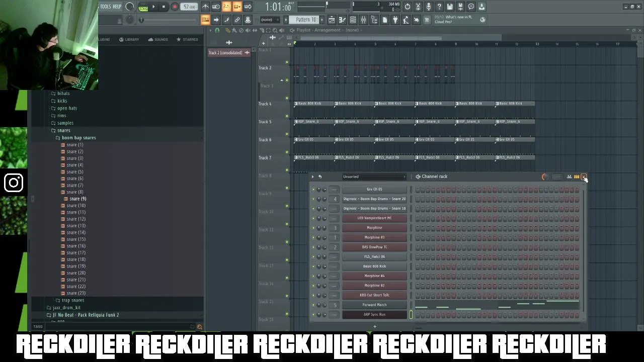Expand the trap snares folder

pos(72,300)
